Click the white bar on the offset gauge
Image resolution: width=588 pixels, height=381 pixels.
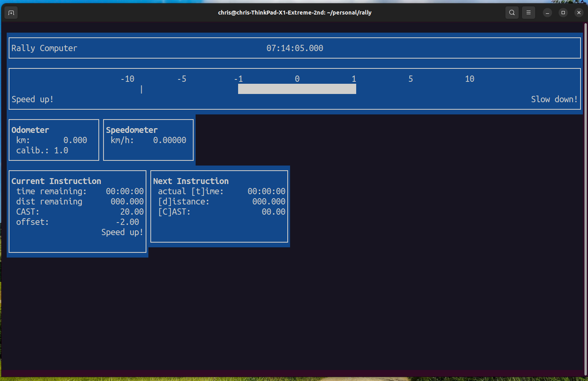pos(297,89)
